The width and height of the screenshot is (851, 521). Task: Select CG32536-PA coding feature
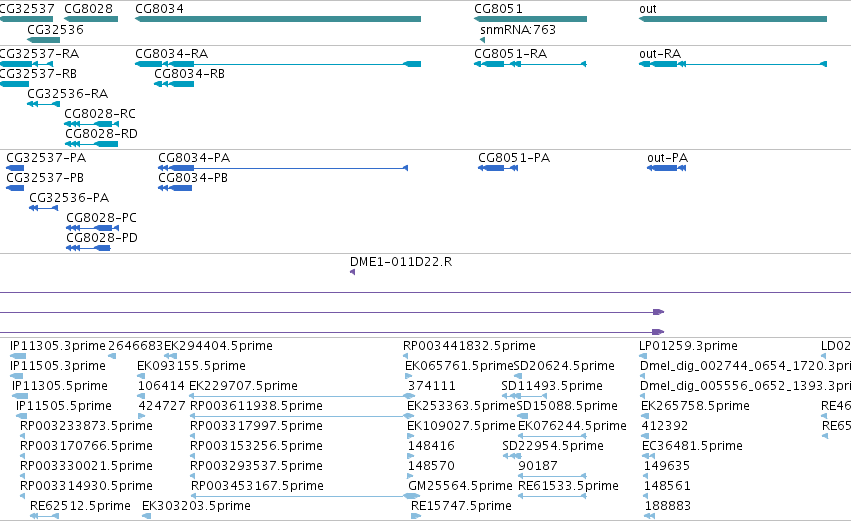[43, 208]
